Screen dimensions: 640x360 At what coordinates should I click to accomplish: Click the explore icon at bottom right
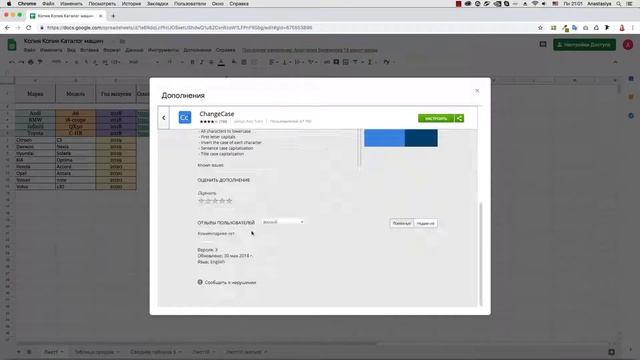[x=611, y=351]
